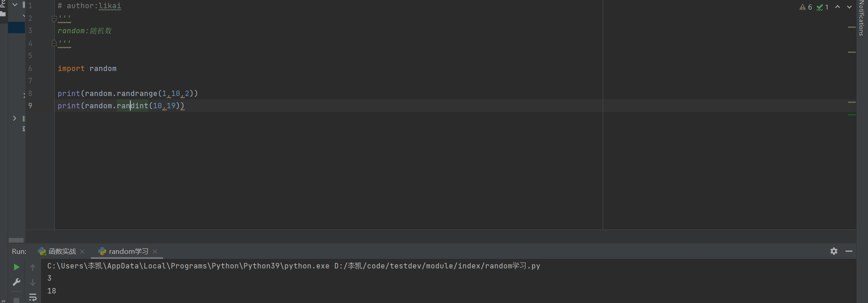Open run configuration wrench icon
Image resolution: width=868 pixels, height=303 pixels.
click(16, 282)
